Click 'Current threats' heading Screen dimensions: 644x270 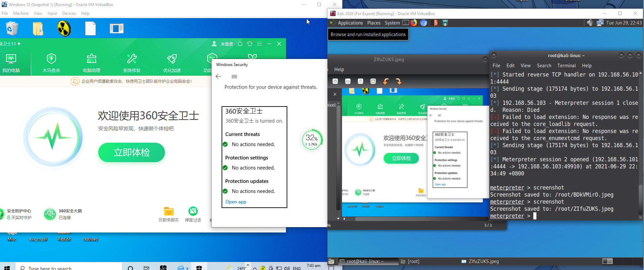coord(242,134)
